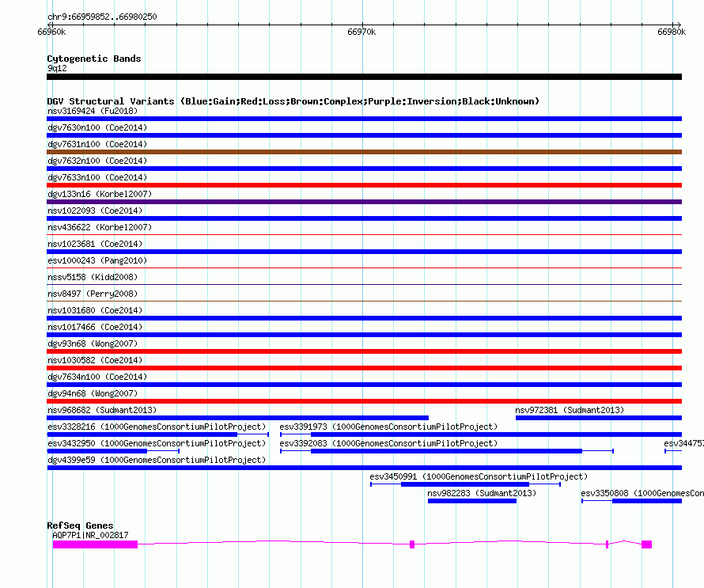The image size is (704, 588).
Task: Click the dgv93n68 (Wong2007) variant label
Action: tap(93, 343)
